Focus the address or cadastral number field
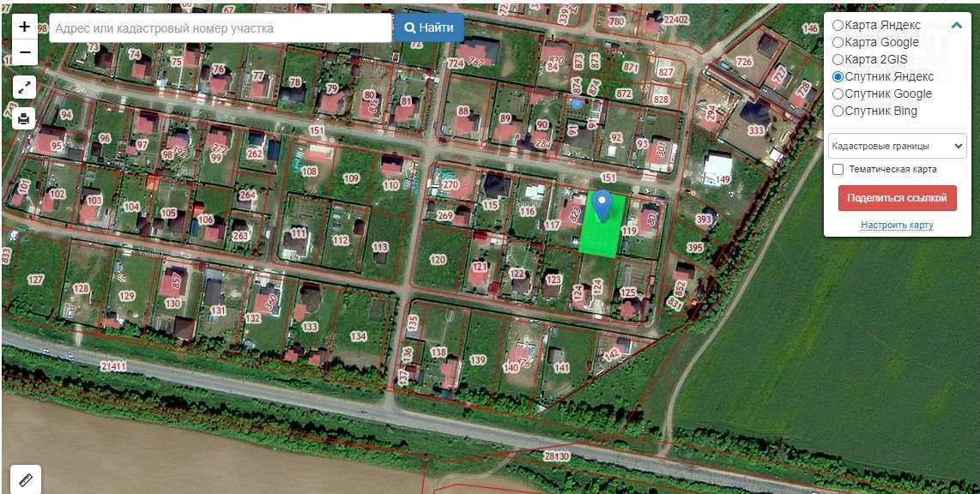The width and height of the screenshot is (980, 494). [220, 28]
